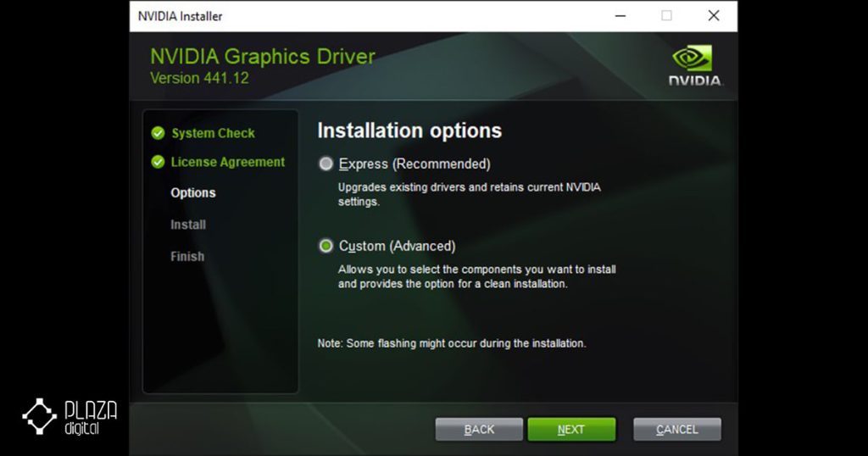Click the disabled maximize window icon
Image resolution: width=868 pixels, height=456 pixels.
(666, 16)
